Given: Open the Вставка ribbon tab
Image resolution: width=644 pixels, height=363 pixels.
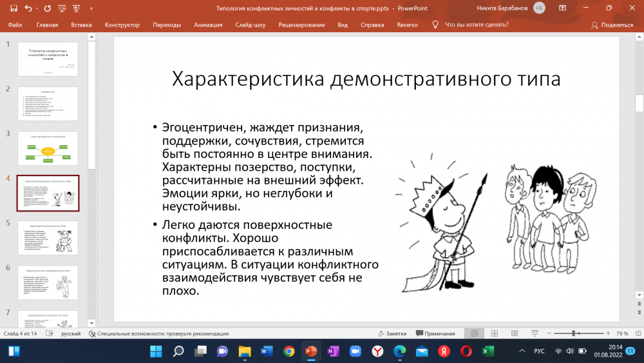Looking at the screenshot, I should [x=81, y=25].
